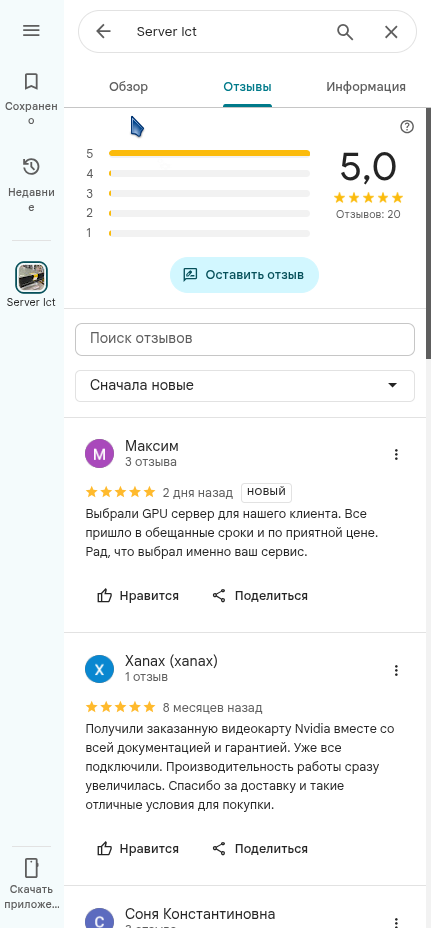Click the reviewer name Xanax (xanax)

[171, 661]
